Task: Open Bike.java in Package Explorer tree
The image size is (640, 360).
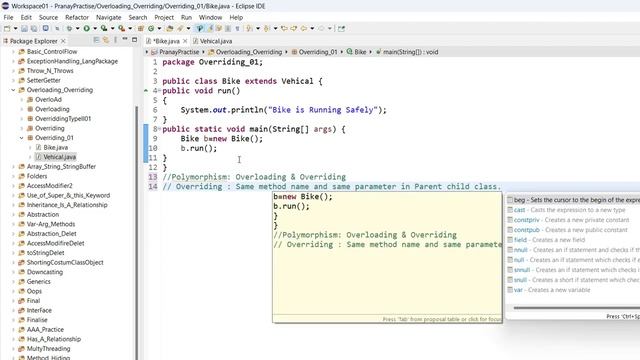Action: pos(56,147)
